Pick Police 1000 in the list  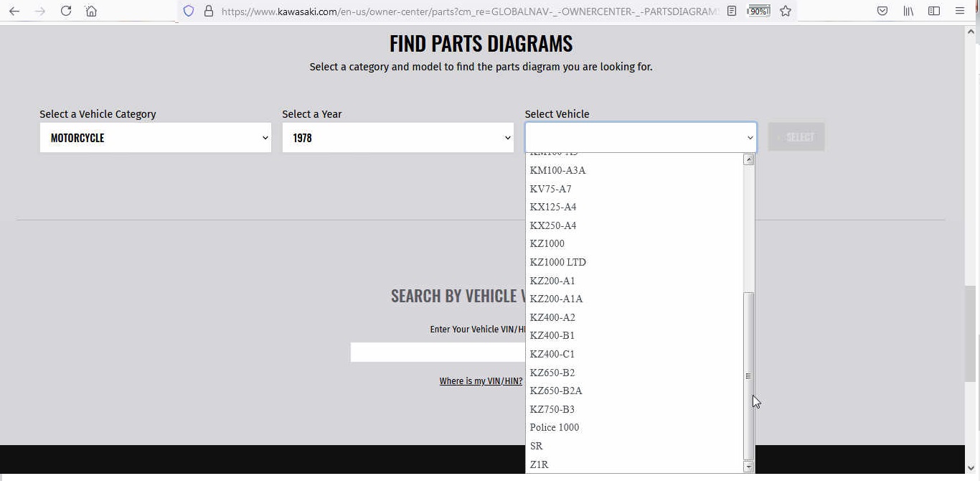click(554, 427)
